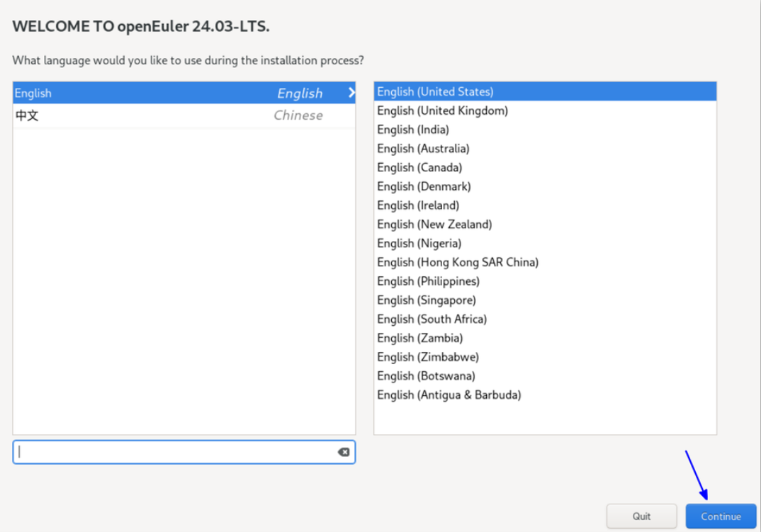The width and height of the screenshot is (761, 532).
Task: Clear the language search field icon
Action: click(344, 452)
